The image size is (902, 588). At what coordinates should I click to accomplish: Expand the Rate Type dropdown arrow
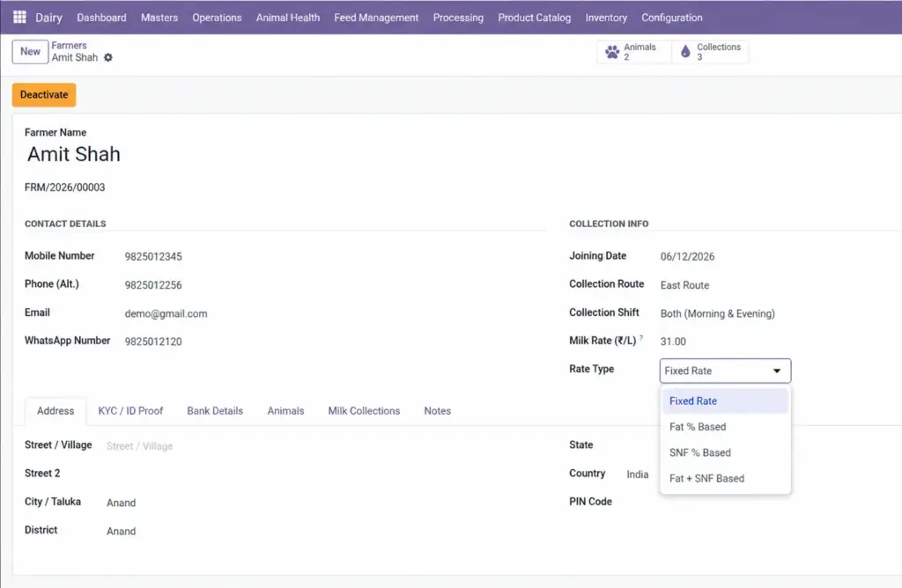click(777, 371)
